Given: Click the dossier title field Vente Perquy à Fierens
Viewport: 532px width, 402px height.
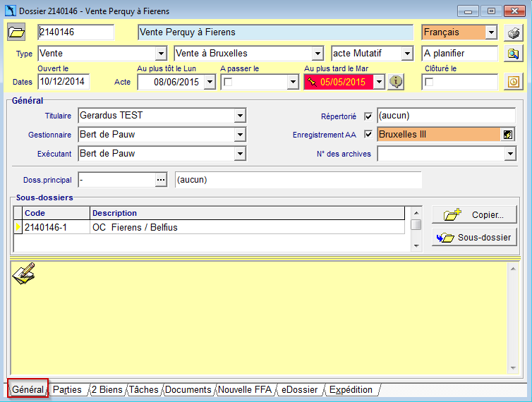Looking at the screenshot, I should 275,32.
